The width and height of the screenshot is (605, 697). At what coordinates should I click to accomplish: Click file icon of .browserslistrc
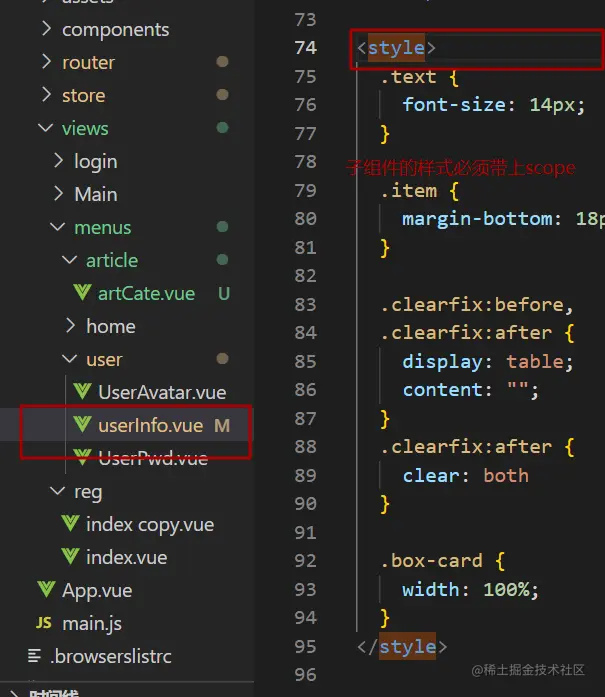34,656
